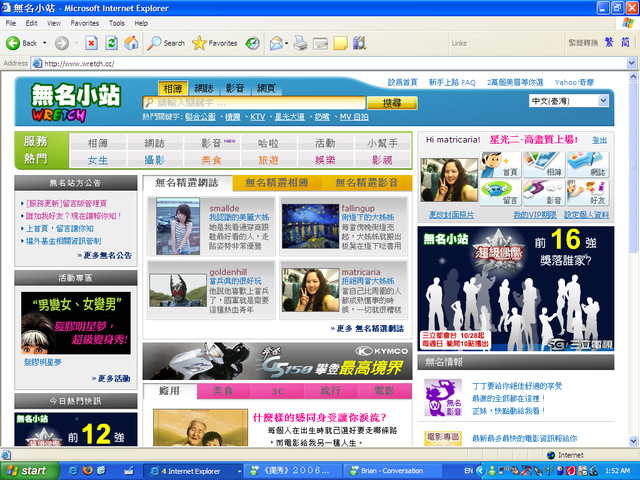Open Mail button dropdown arrow

click(x=287, y=43)
